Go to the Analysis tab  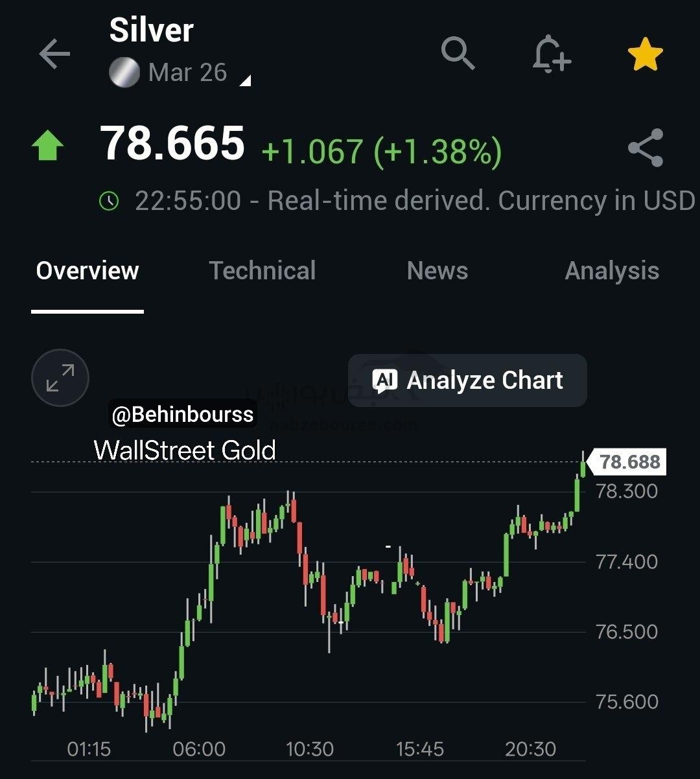611,271
